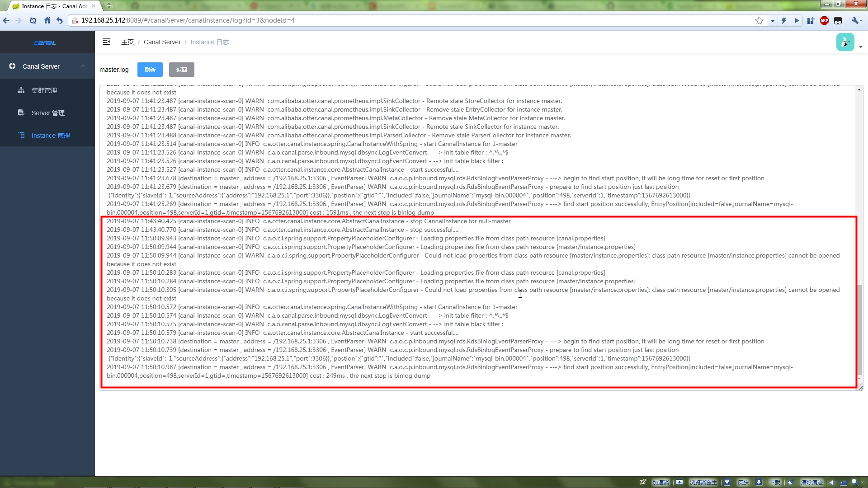Open the Adblock Plus ABP icon

click(824, 20)
